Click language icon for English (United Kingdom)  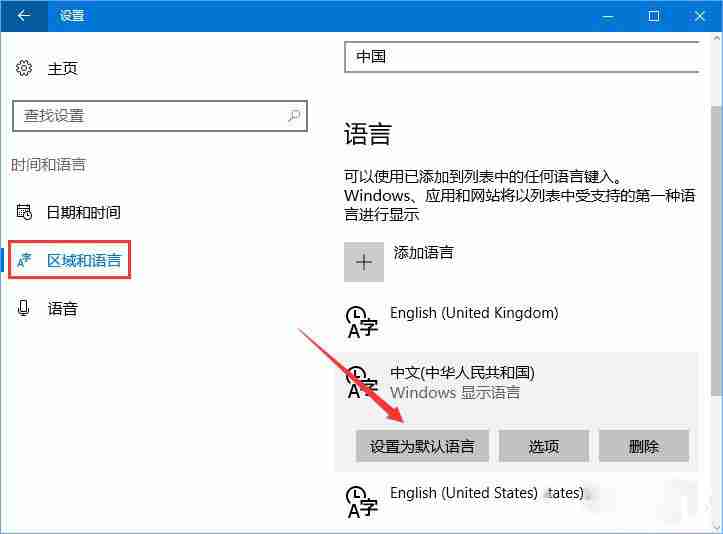click(362, 322)
